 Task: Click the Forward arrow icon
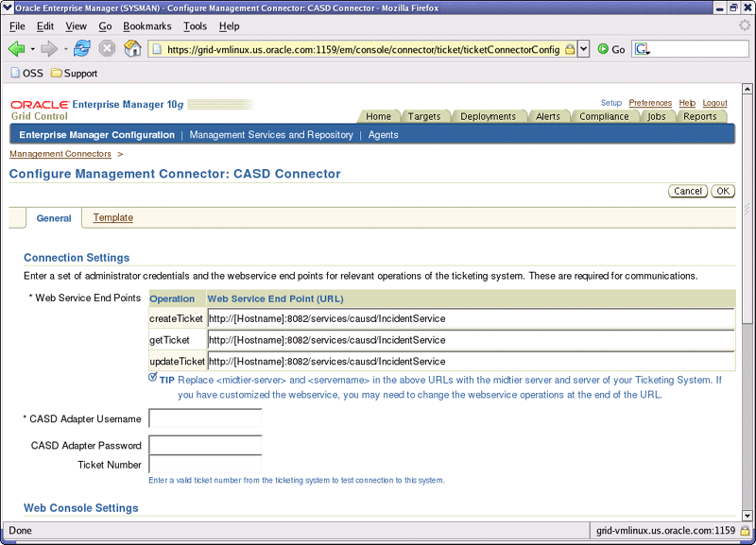click(49, 49)
